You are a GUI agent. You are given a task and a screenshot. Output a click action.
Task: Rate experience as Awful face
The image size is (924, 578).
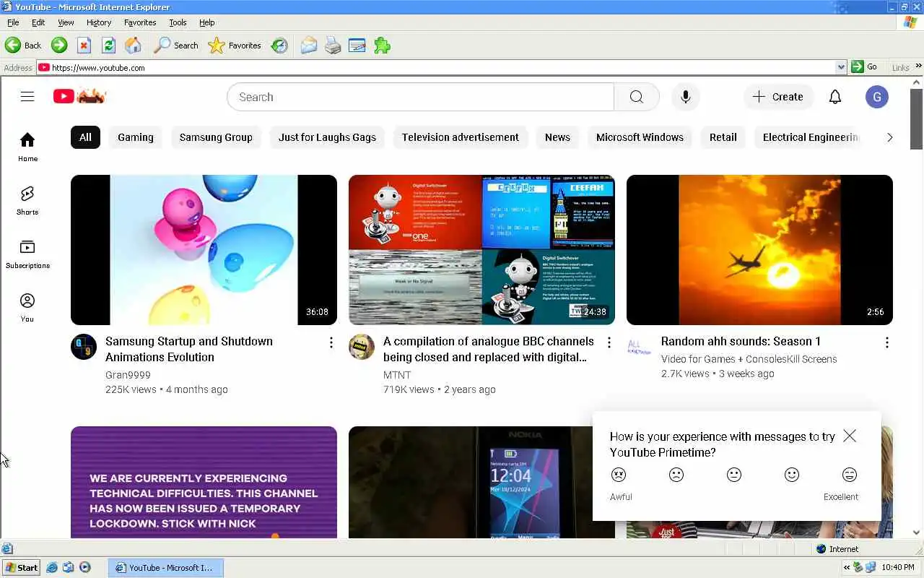tap(619, 475)
